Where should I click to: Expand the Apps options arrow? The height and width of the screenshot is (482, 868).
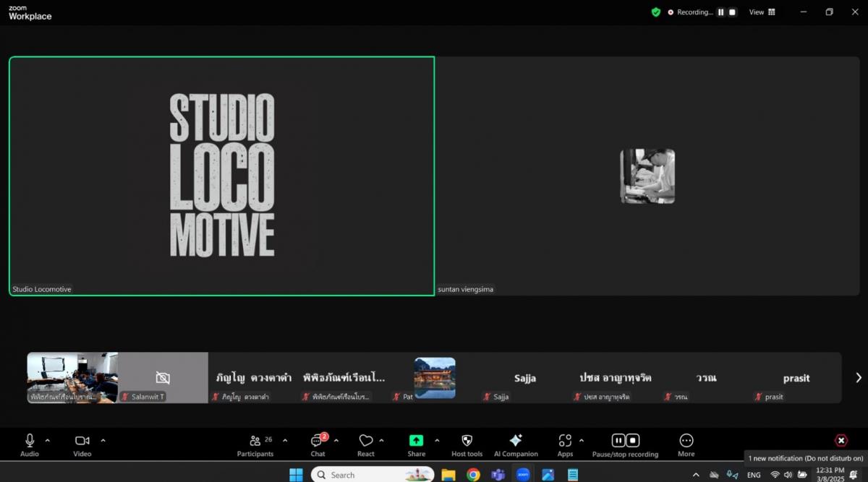(x=581, y=440)
